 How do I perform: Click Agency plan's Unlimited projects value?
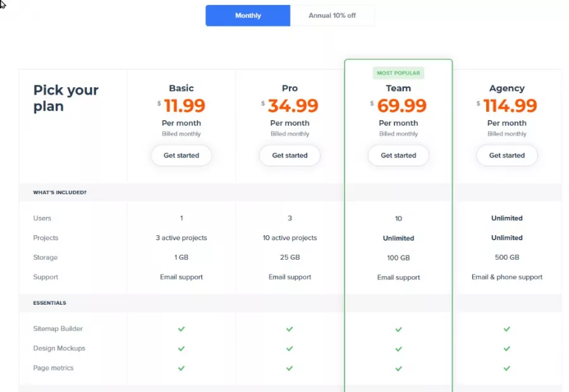coord(507,238)
